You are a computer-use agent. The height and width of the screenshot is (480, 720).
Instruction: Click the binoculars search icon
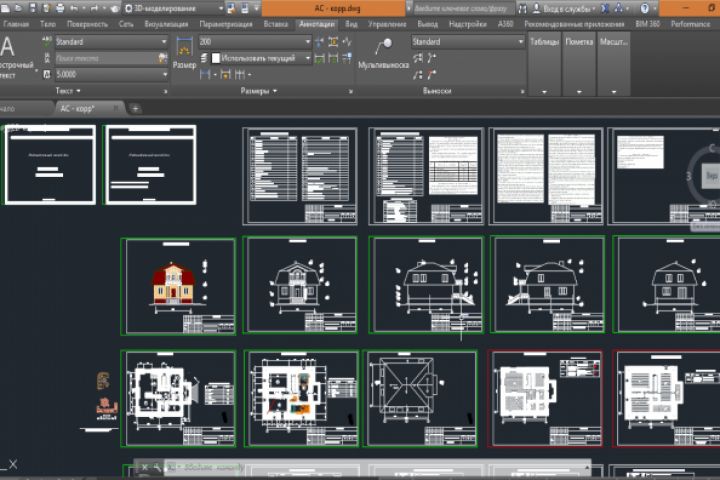(523, 8)
